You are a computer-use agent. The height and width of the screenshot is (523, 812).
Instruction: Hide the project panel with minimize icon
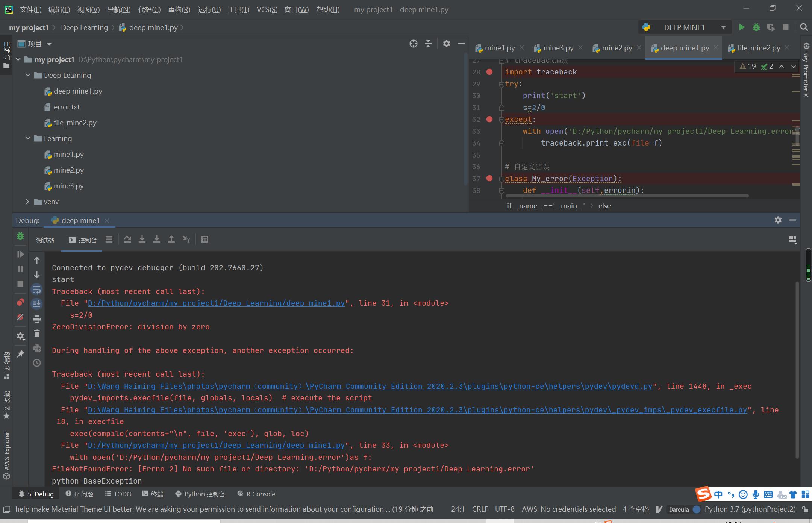pos(461,44)
